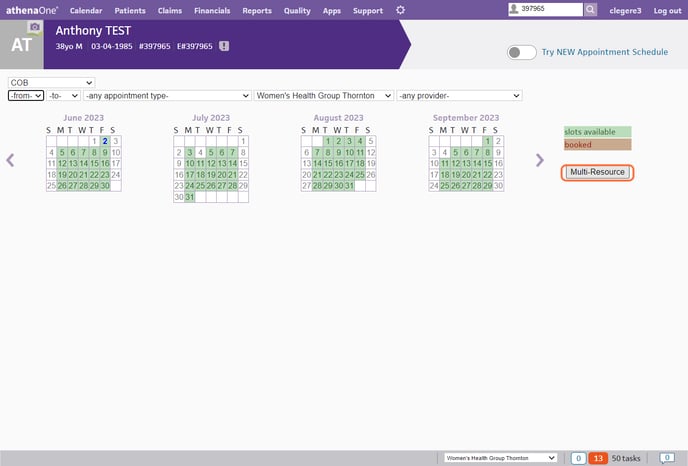Toggle Try NEW Appointment Schedule switch

click(x=521, y=52)
